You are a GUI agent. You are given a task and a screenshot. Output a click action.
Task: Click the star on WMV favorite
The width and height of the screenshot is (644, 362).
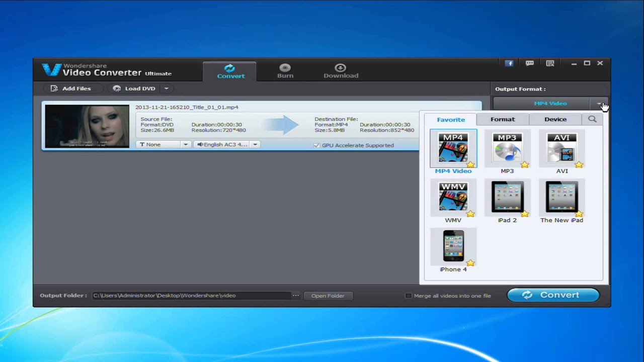tap(470, 214)
